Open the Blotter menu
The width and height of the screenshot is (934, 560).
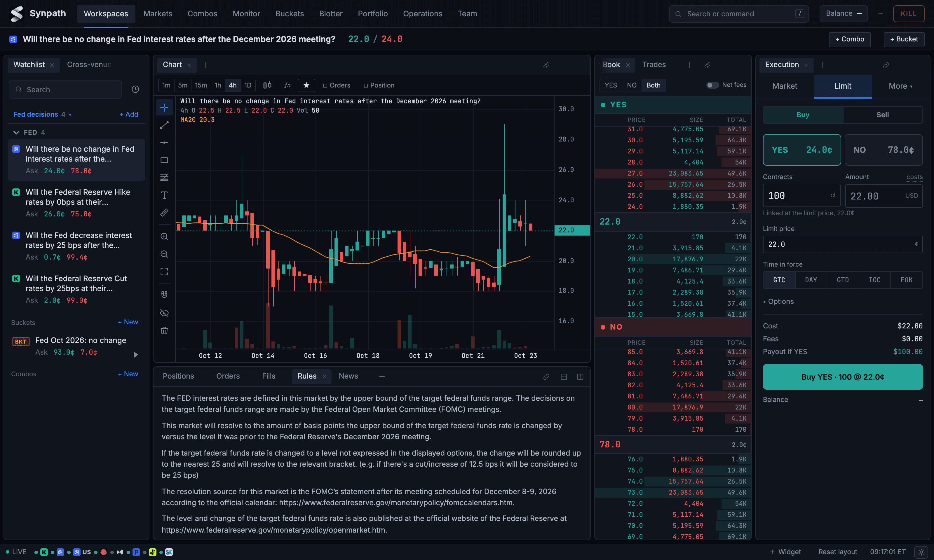pos(331,14)
